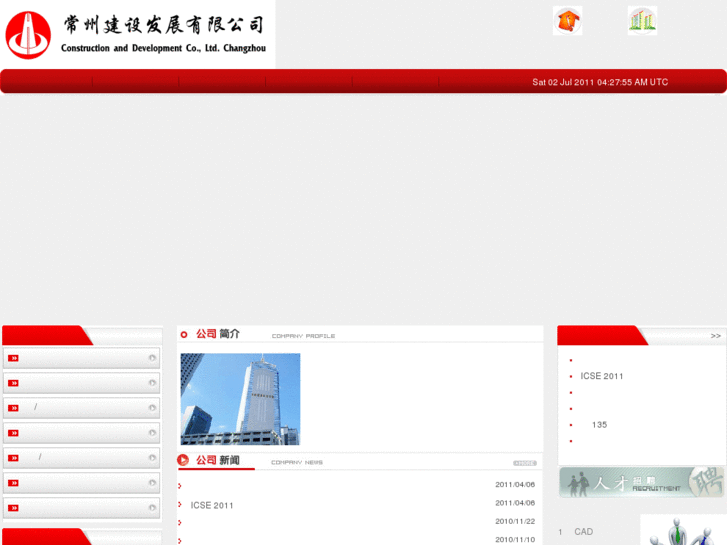Click the small more button in Company News header
Viewport: 727px width, 545px height.
click(525, 463)
